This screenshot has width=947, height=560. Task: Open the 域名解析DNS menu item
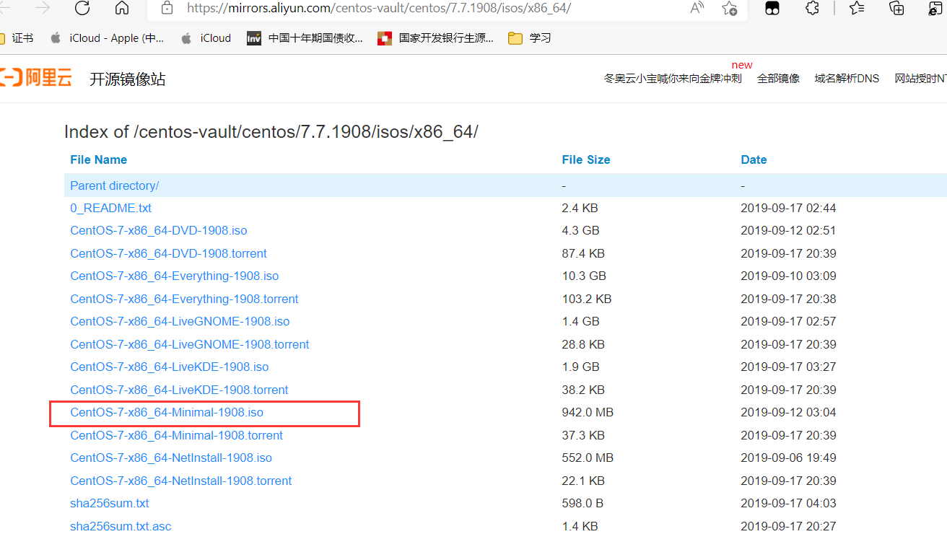coord(847,79)
